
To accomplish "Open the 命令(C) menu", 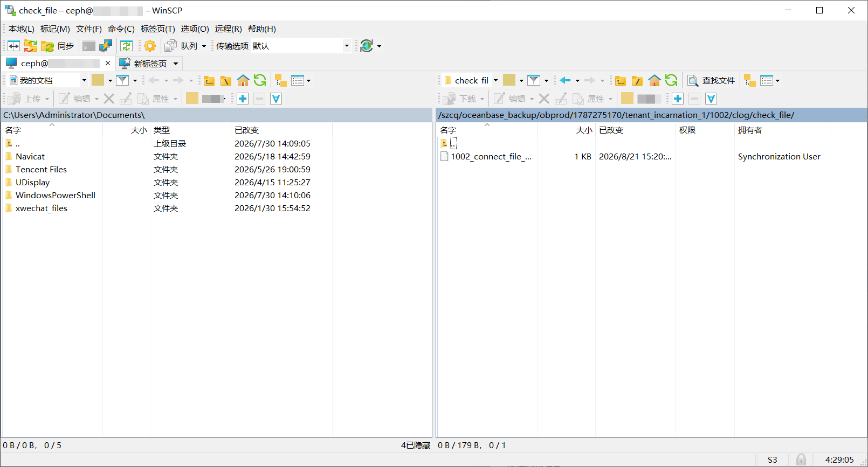I will pyautogui.click(x=121, y=29).
